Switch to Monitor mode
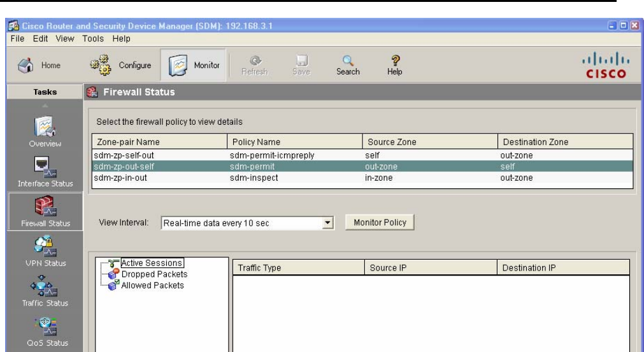 click(x=194, y=65)
